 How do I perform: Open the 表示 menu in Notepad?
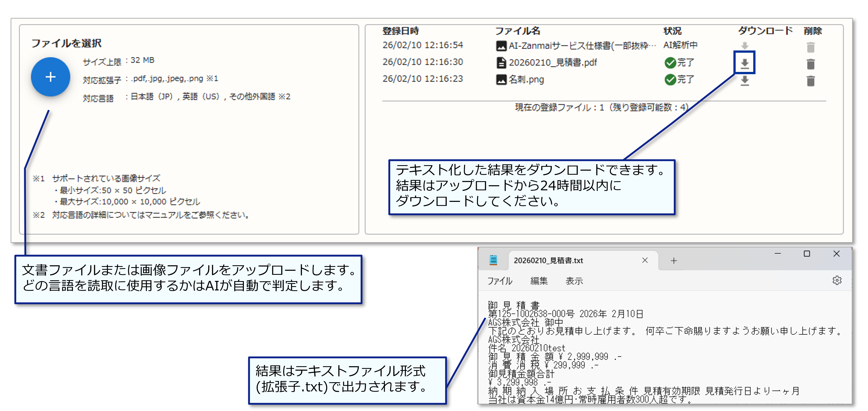click(574, 281)
